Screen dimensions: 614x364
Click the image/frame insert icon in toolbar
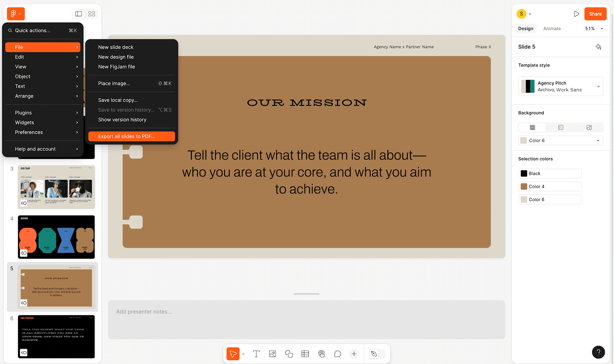(273, 354)
